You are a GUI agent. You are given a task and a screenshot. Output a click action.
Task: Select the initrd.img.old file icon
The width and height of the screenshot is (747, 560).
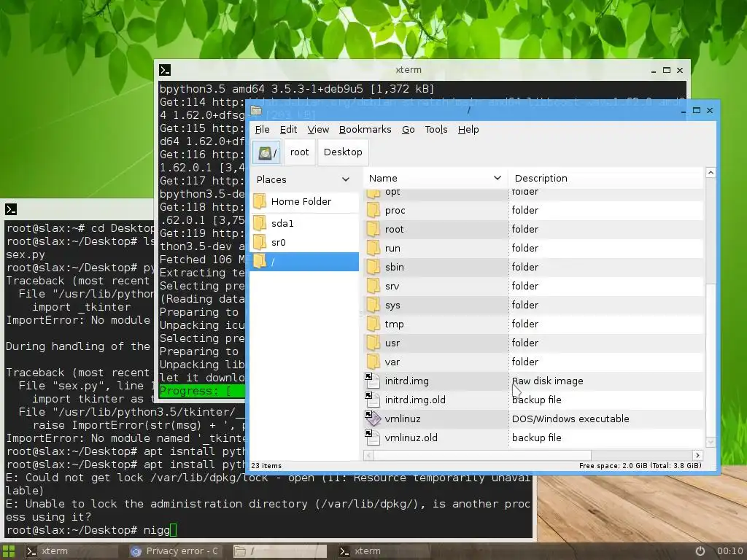373,400
